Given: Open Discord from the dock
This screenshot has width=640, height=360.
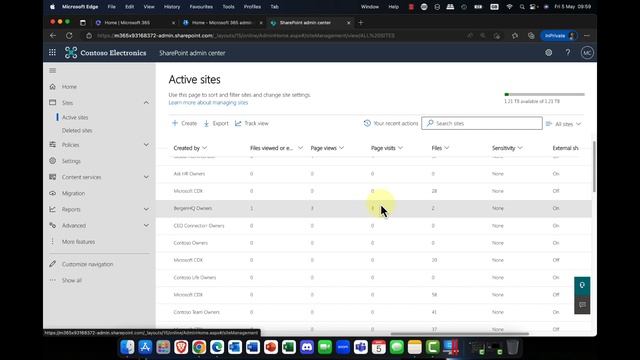Looking at the screenshot, I should click(307, 347).
